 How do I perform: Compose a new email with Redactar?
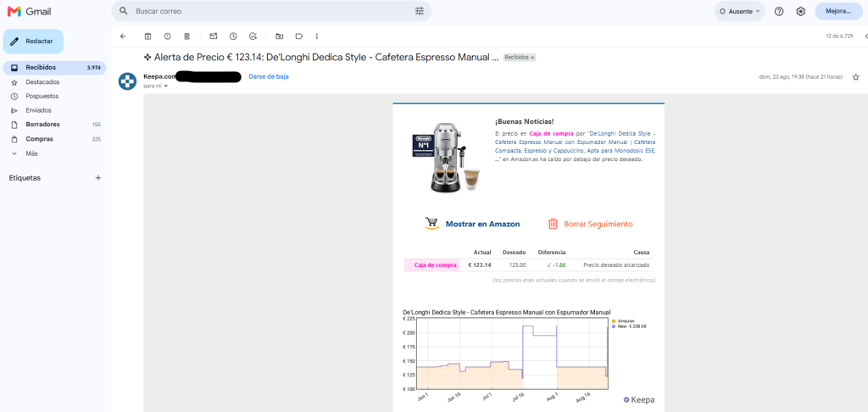tap(33, 42)
